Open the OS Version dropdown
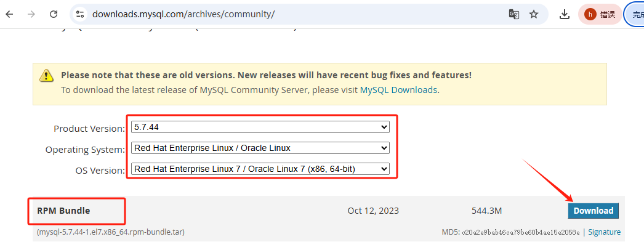The width and height of the screenshot is (644, 247). click(260, 169)
